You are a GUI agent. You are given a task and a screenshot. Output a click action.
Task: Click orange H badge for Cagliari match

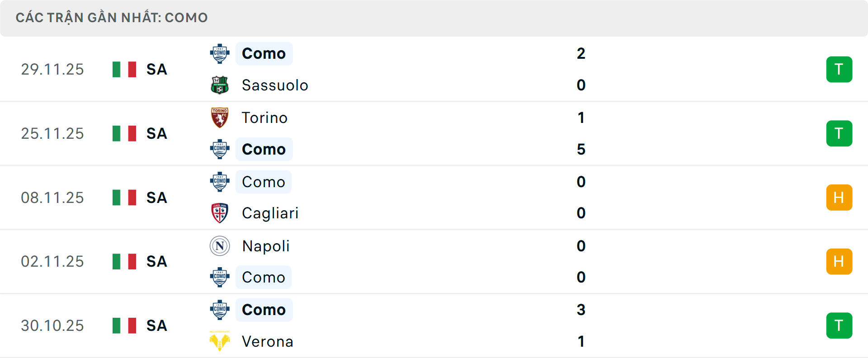pos(839,198)
